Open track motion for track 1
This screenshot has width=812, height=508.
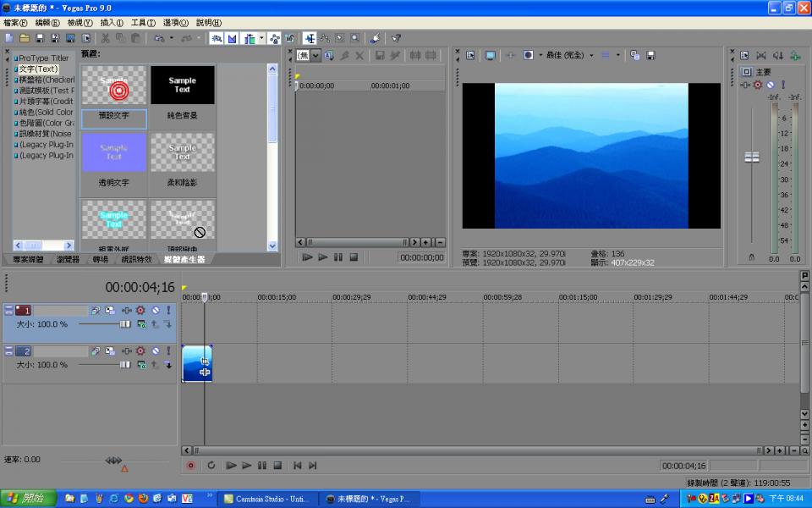[x=111, y=311]
